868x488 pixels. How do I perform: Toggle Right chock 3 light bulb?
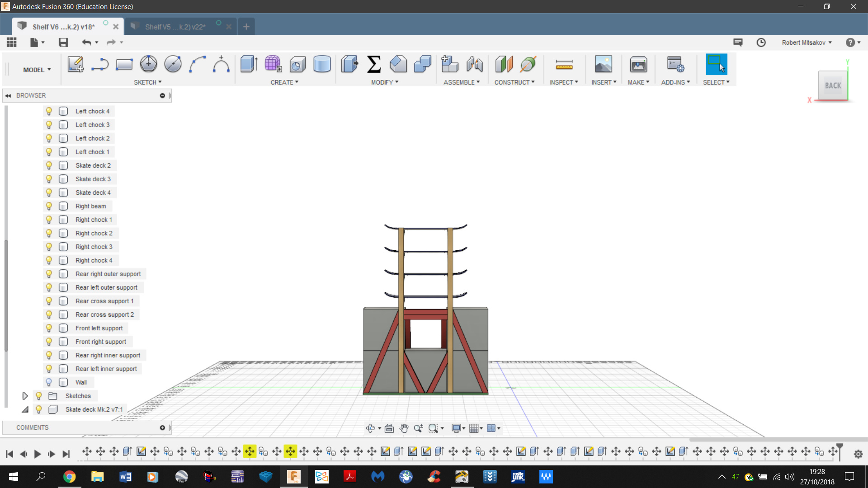click(49, 247)
